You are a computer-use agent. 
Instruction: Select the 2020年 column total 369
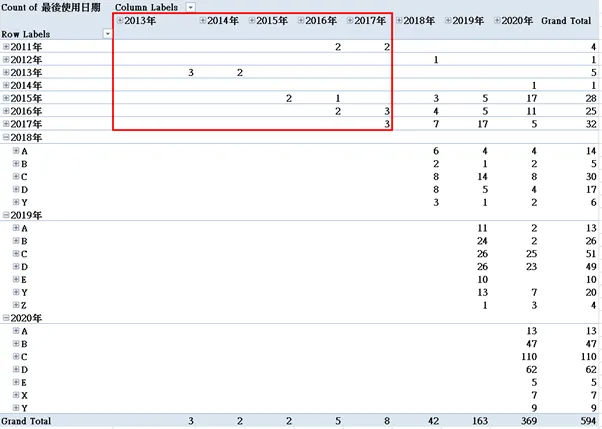(529, 421)
